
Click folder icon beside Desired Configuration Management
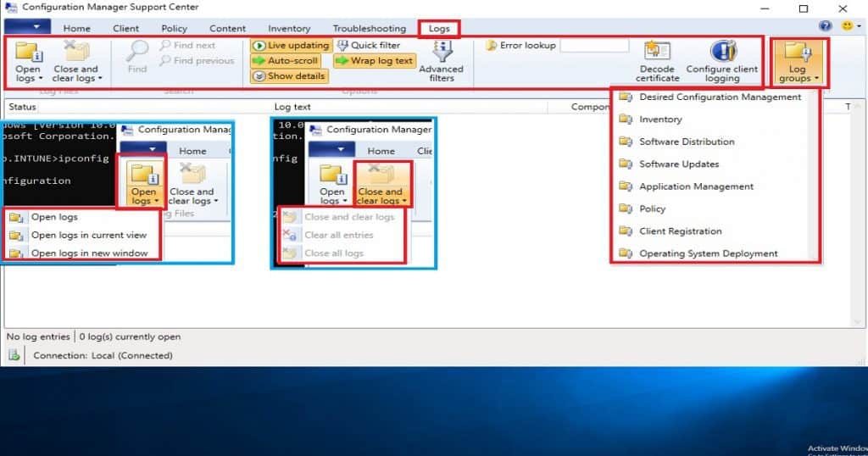[626, 97]
